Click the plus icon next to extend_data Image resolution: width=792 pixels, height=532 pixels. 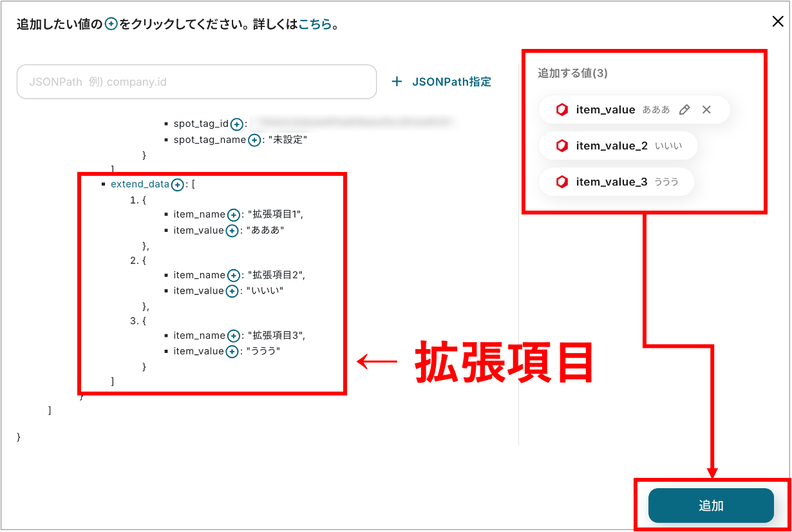(x=176, y=184)
